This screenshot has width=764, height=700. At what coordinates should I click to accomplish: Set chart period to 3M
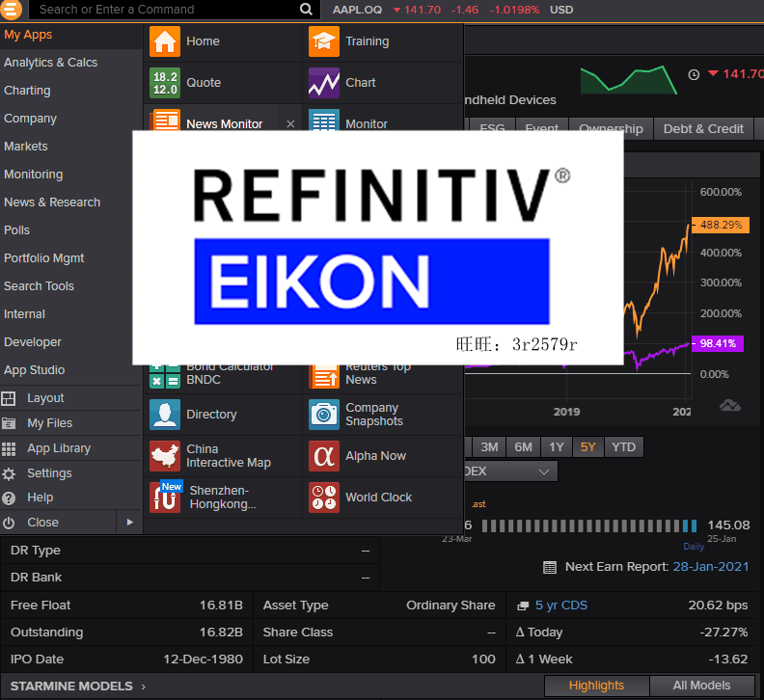point(489,447)
